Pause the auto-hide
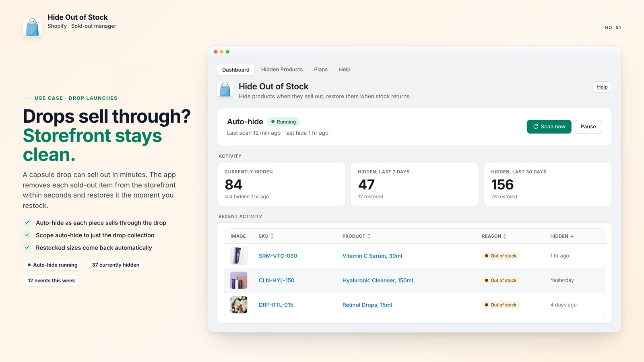The height and width of the screenshot is (362, 644). 588,127
